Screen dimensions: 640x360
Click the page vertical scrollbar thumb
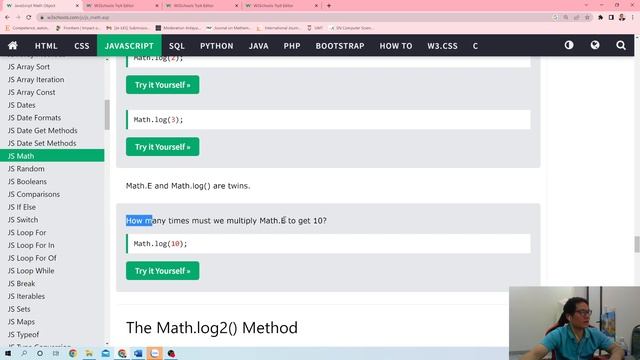(x=637, y=244)
